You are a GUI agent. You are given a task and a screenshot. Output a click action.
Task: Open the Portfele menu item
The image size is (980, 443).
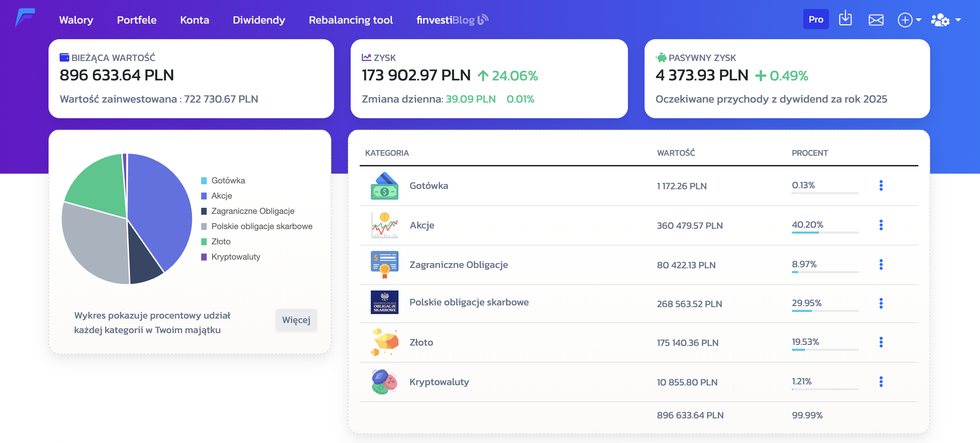click(137, 20)
